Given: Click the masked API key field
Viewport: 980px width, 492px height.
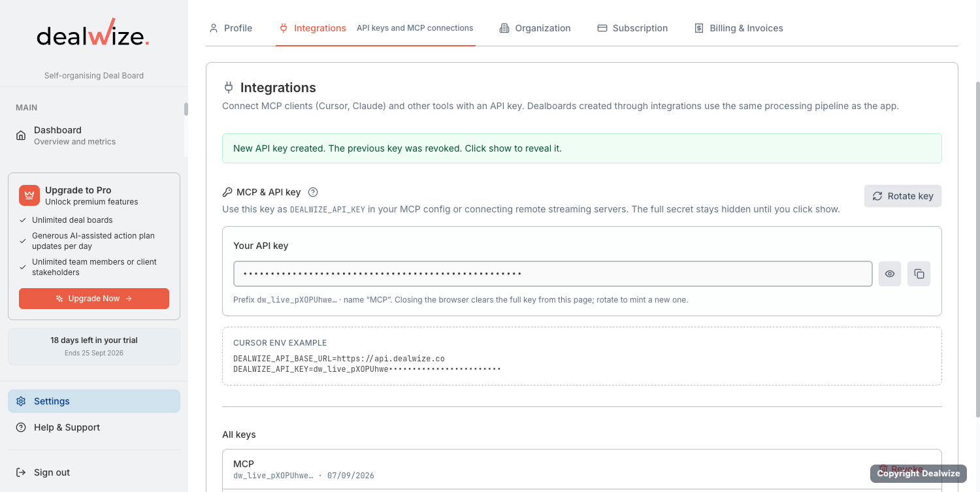Looking at the screenshot, I should pyautogui.click(x=553, y=274).
